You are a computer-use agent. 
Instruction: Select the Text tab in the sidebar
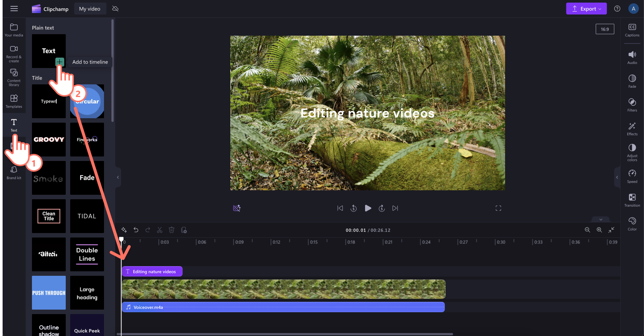pyautogui.click(x=14, y=124)
